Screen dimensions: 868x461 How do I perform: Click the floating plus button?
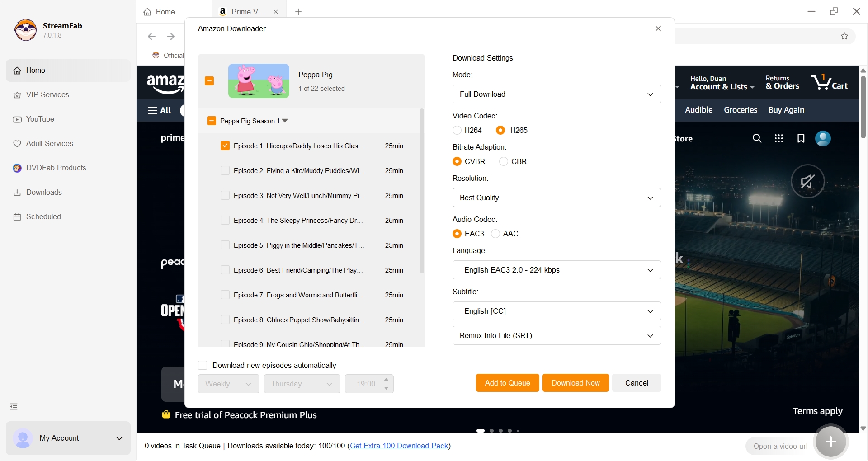click(x=831, y=442)
